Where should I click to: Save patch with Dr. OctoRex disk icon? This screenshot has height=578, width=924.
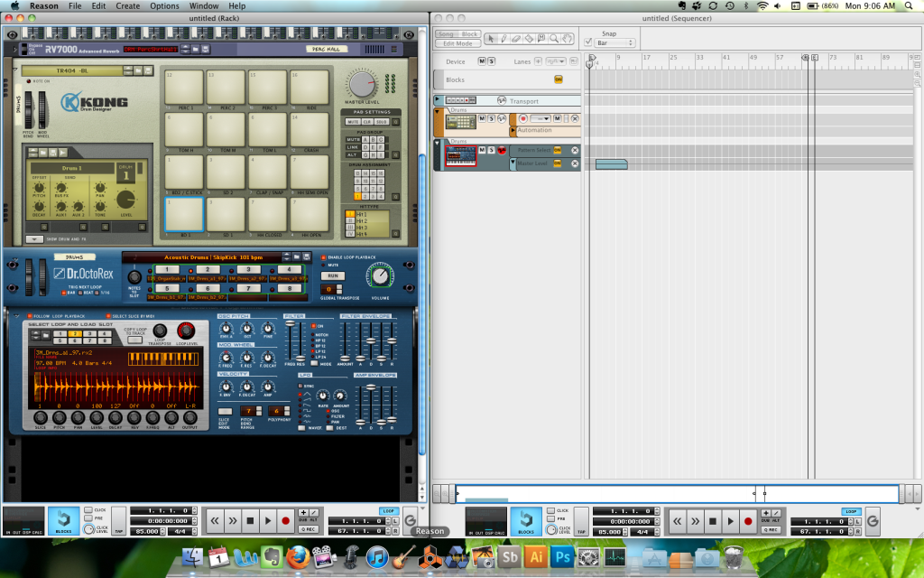pos(307,257)
